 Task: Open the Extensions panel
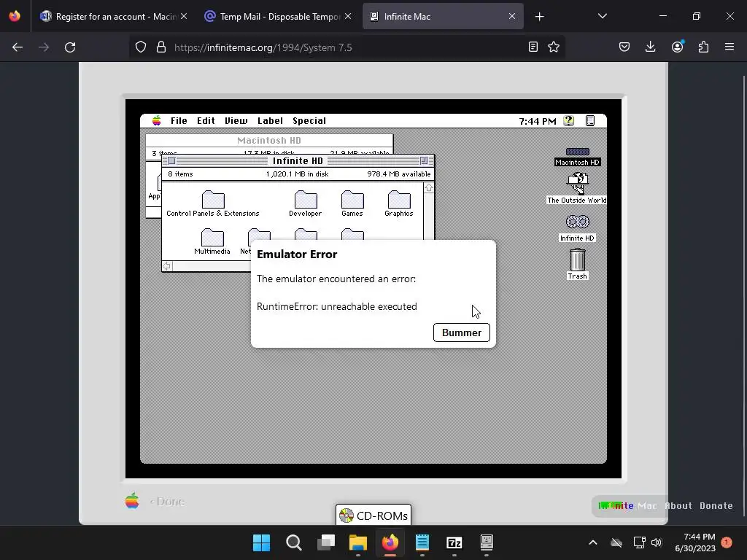click(x=703, y=47)
